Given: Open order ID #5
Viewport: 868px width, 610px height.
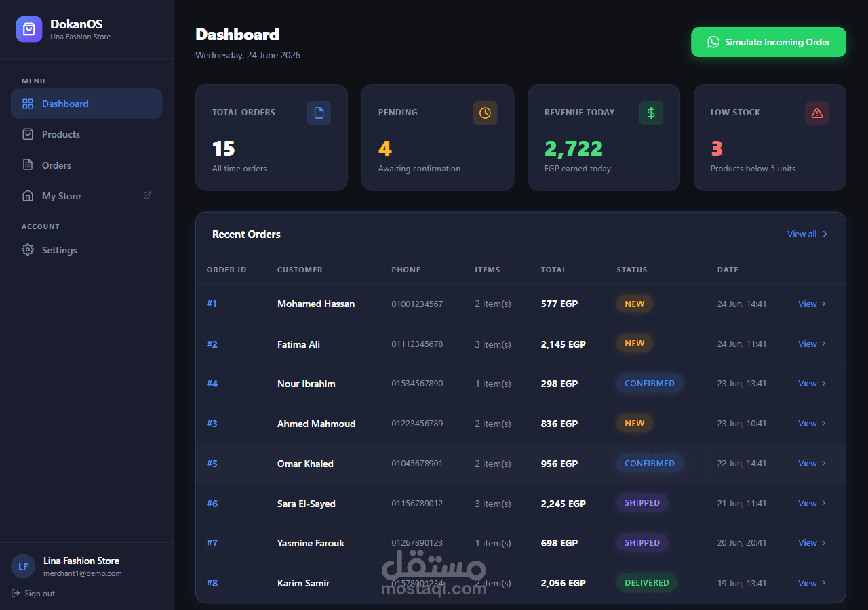Looking at the screenshot, I should [212, 464].
